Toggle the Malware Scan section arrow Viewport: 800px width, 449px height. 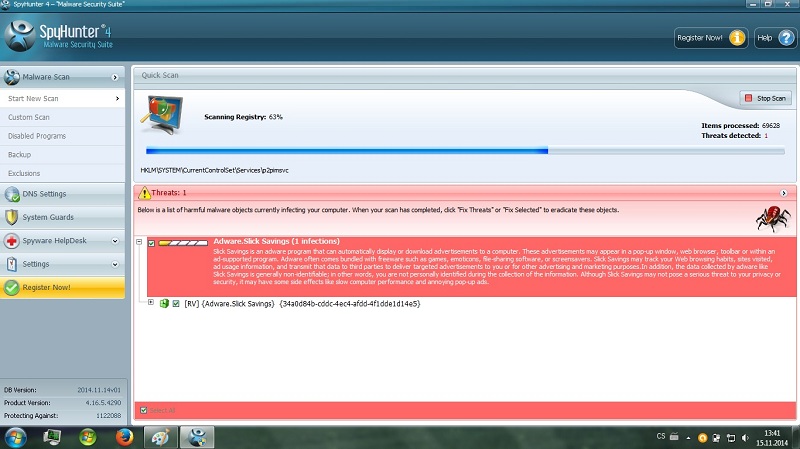pyautogui.click(x=115, y=77)
